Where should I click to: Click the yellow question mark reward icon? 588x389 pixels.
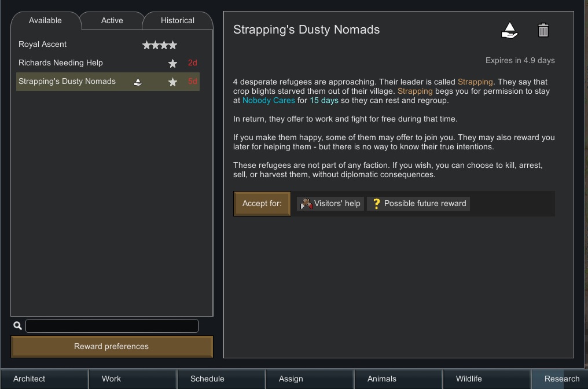pyautogui.click(x=376, y=204)
